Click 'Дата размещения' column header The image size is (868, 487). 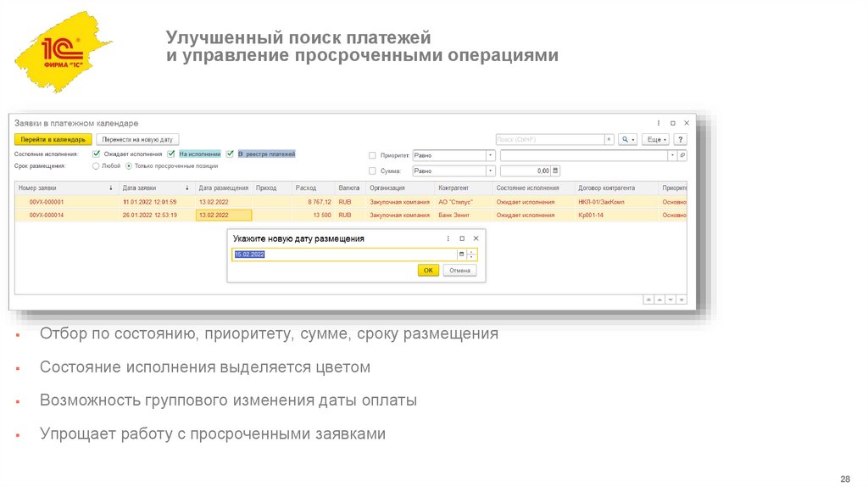[x=224, y=188]
